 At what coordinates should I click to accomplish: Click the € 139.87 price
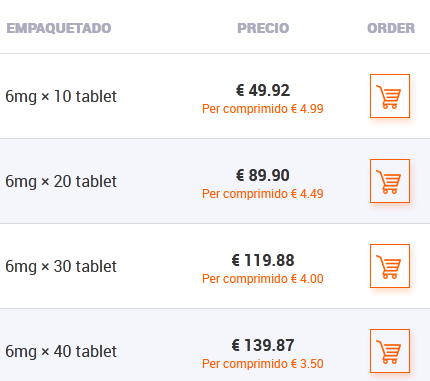coord(263,345)
